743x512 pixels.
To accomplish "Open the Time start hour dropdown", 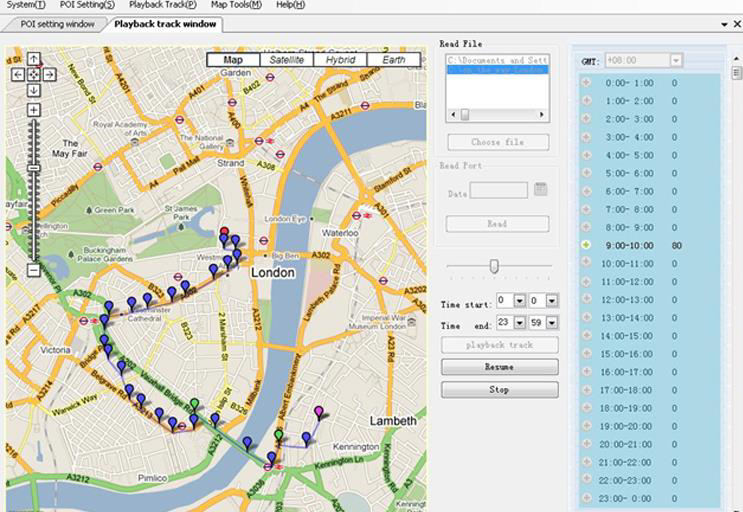I will click(x=520, y=301).
